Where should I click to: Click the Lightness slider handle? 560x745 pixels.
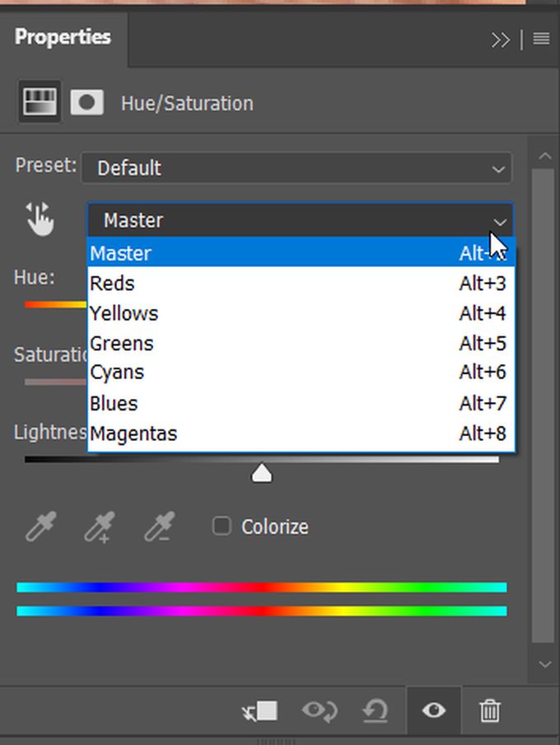[x=262, y=473]
